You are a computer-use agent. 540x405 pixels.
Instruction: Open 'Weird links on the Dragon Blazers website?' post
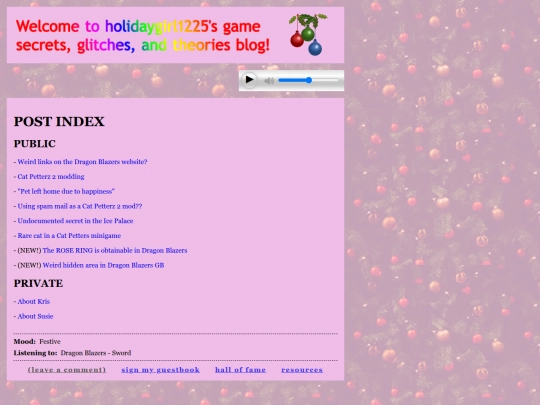click(82, 162)
